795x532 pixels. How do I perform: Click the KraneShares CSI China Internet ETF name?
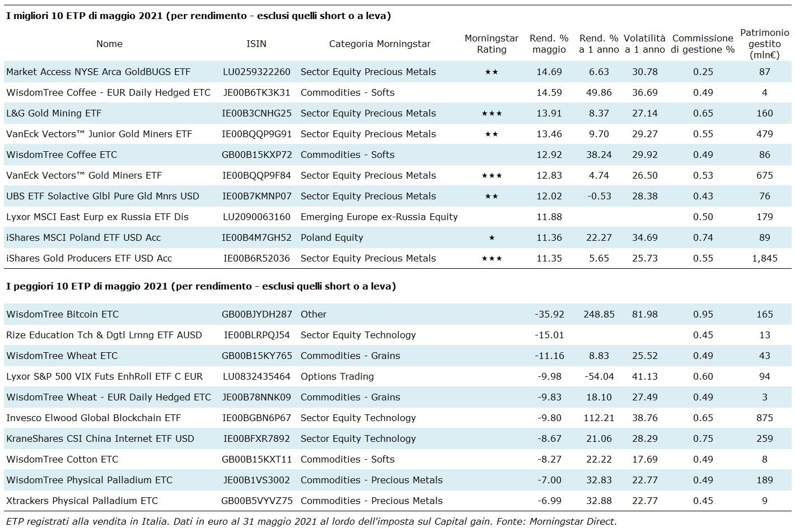[100, 438]
